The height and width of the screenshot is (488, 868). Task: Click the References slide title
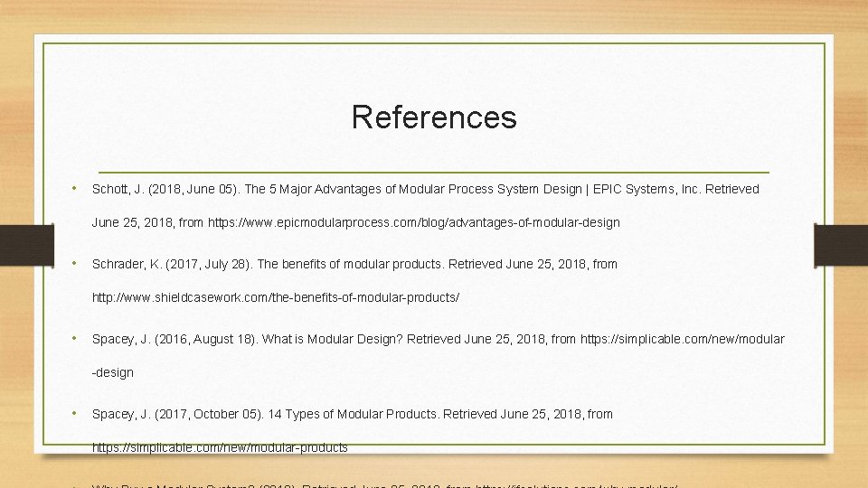point(434,117)
